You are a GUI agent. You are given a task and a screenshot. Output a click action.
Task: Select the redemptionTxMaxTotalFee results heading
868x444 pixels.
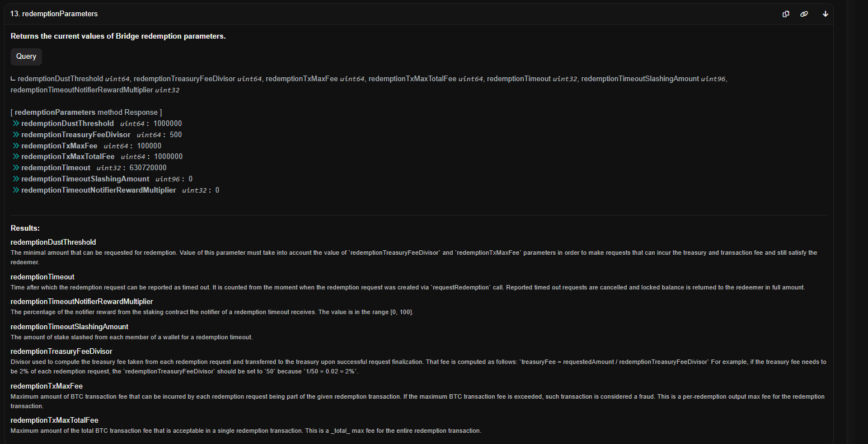(54, 420)
